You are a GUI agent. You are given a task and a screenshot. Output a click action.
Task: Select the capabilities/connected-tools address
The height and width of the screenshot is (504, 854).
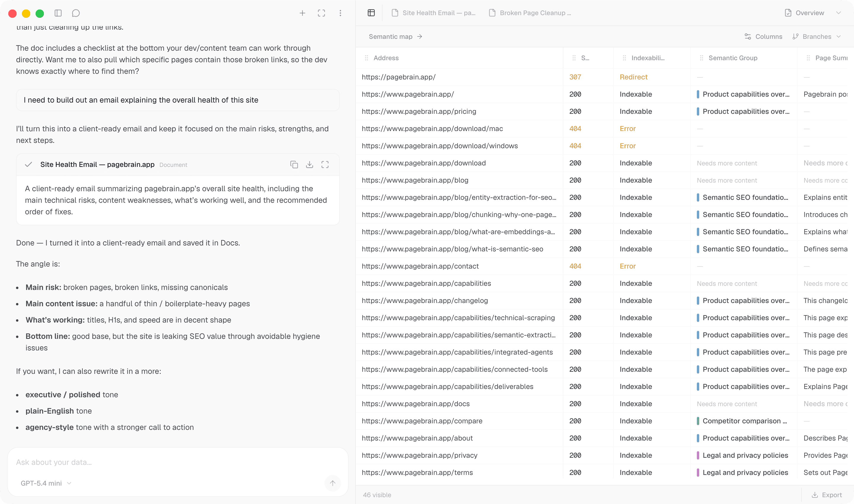tap(454, 369)
